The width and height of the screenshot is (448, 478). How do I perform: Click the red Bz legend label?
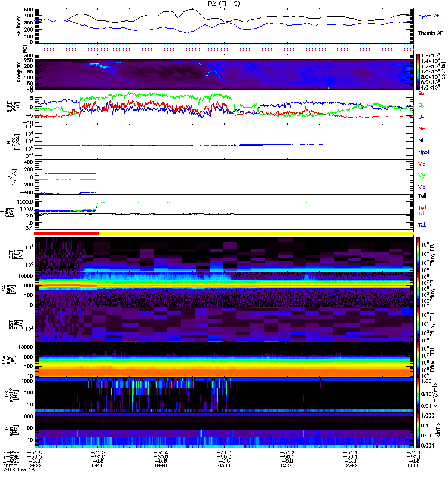[421, 93]
